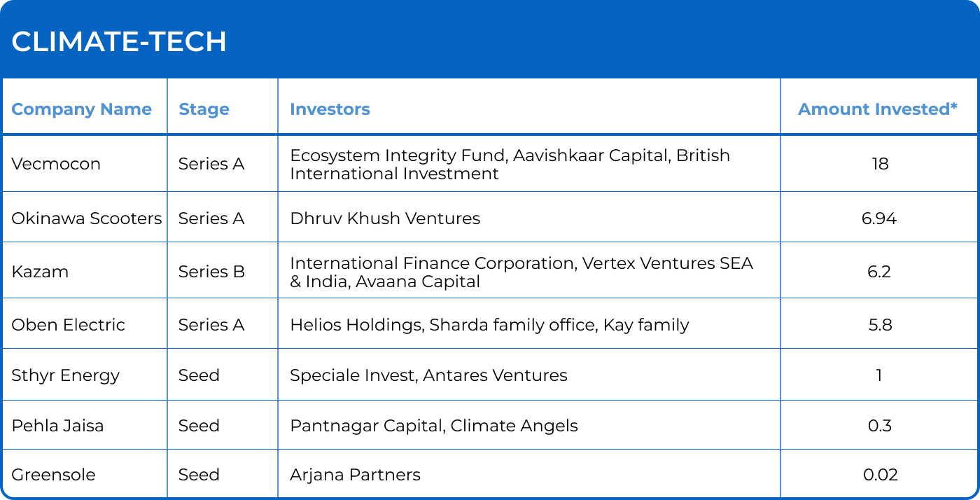Viewport: 980px width, 500px height.
Task: Click the CLIMATE-TECH table title
Action: [119, 42]
